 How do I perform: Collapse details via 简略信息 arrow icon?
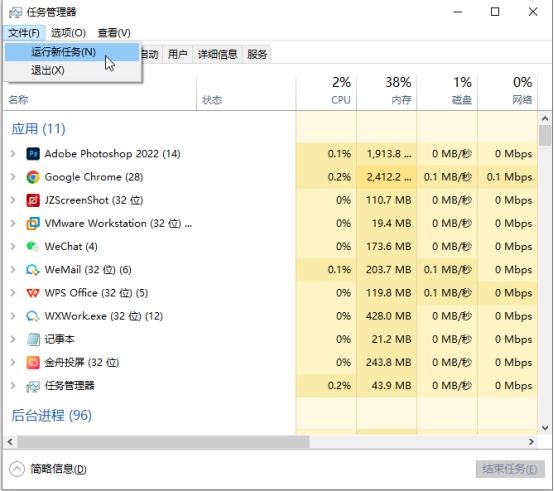click(17, 469)
